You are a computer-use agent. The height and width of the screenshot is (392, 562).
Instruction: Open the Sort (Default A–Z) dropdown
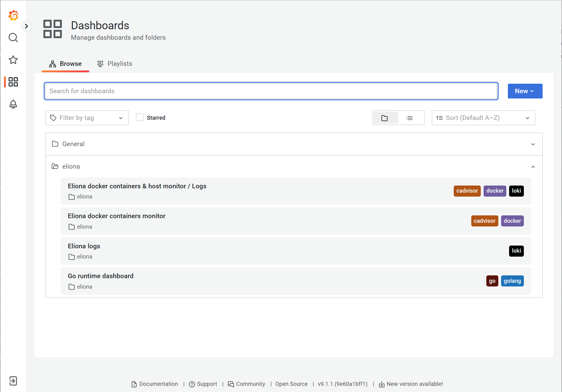pyautogui.click(x=483, y=118)
